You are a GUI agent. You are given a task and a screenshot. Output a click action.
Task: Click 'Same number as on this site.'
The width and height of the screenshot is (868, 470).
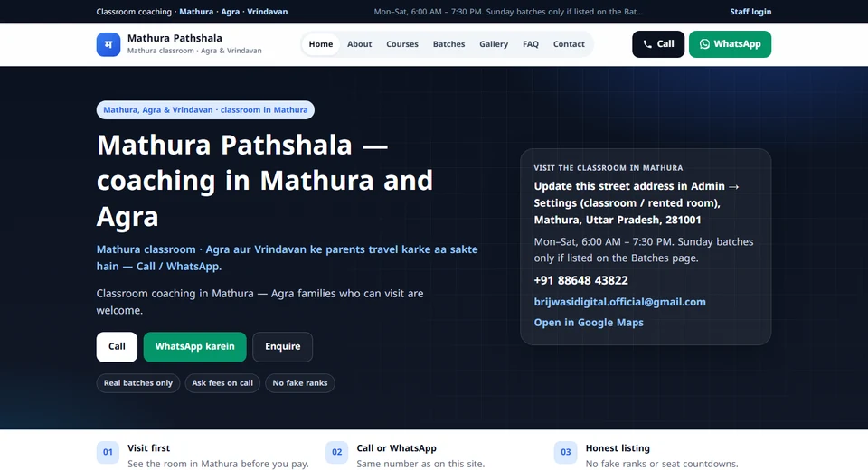420,464
